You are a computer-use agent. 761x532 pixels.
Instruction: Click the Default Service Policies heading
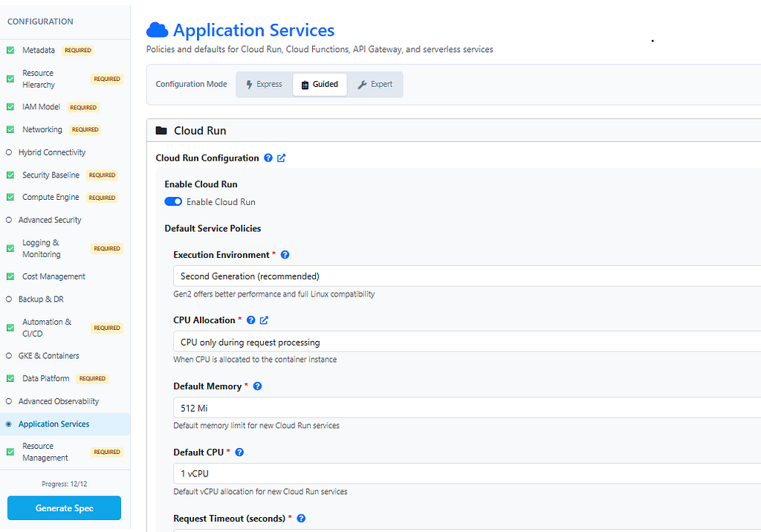pyautogui.click(x=213, y=229)
